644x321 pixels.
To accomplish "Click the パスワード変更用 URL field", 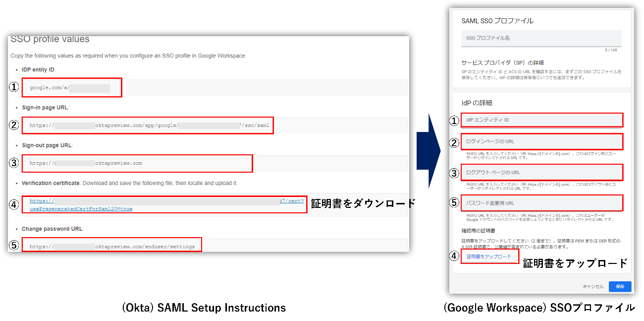I will pyautogui.click(x=541, y=203).
